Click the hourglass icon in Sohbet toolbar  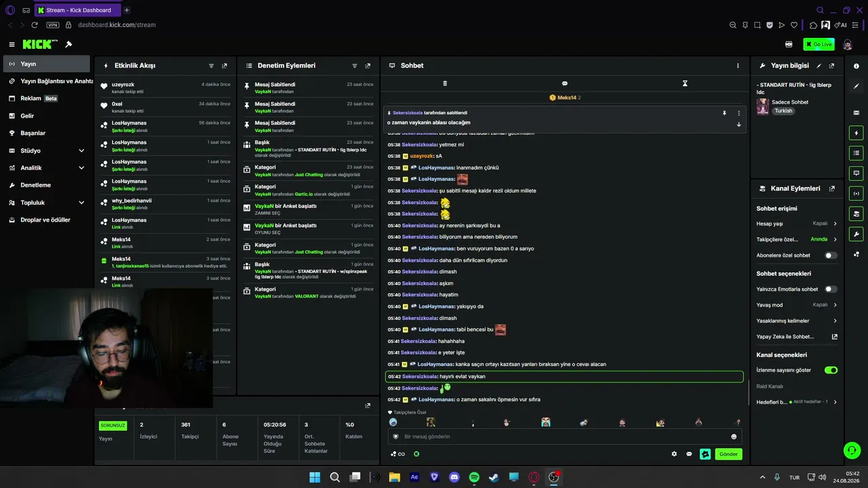point(685,83)
